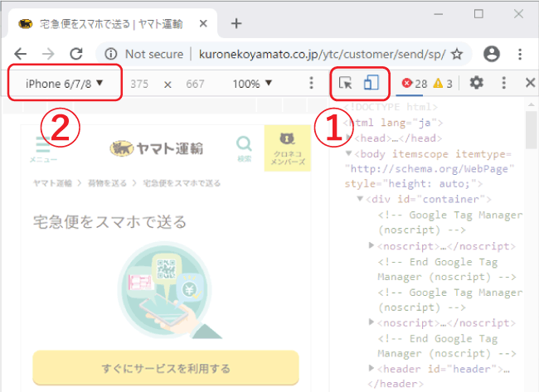This screenshot has height=392, width=539.
Task: Open DevTools settings gear
Action: pyautogui.click(x=477, y=83)
